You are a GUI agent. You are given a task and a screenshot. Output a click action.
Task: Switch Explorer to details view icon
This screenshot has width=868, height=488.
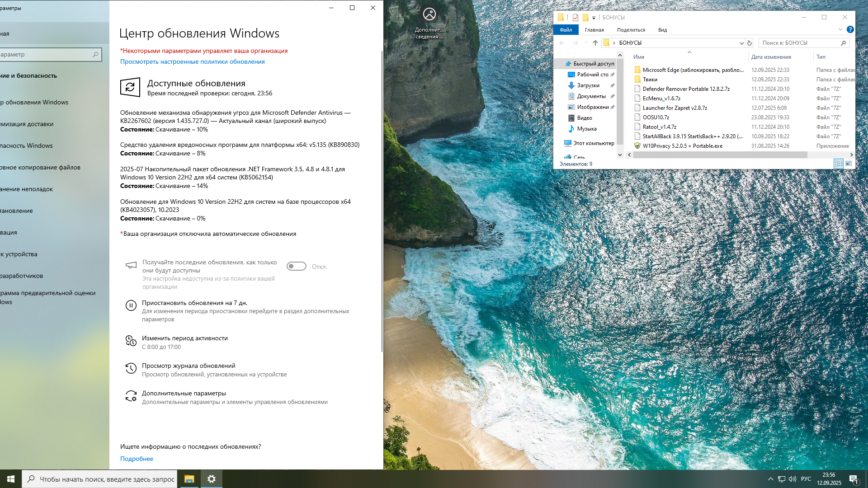click(x=839, y=164)
